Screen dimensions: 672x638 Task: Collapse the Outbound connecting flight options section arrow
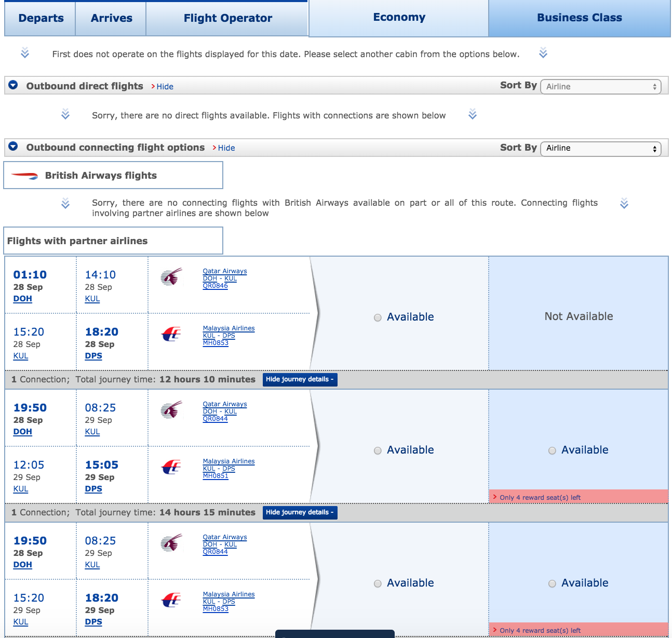(x=12, y=147)
